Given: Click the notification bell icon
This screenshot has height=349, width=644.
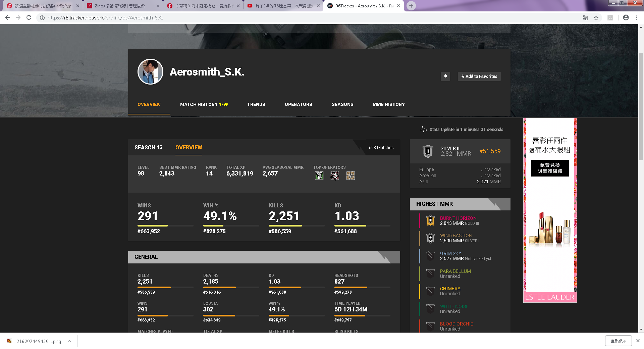Looking at the screenshot, I should (445, 76).
